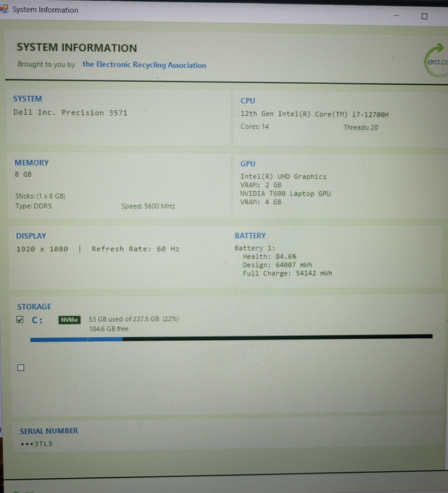Click the SYSTEM section heading

tap(27, 99)
